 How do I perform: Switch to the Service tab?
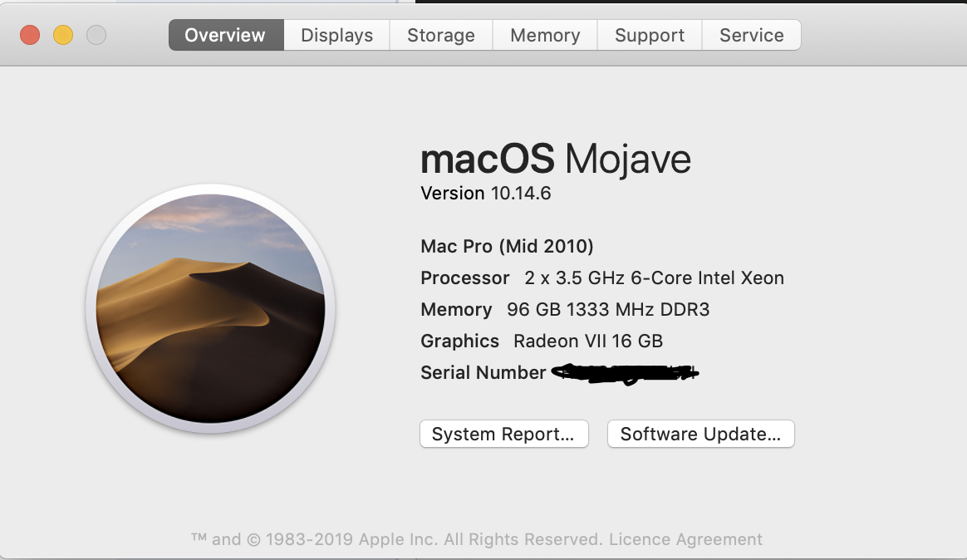click(752, 35)
